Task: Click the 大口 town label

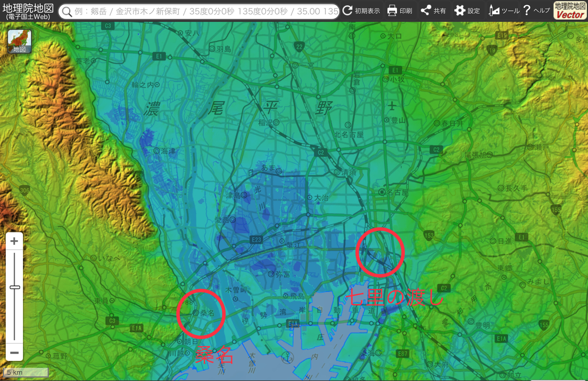Action: (x=394, y=36)
